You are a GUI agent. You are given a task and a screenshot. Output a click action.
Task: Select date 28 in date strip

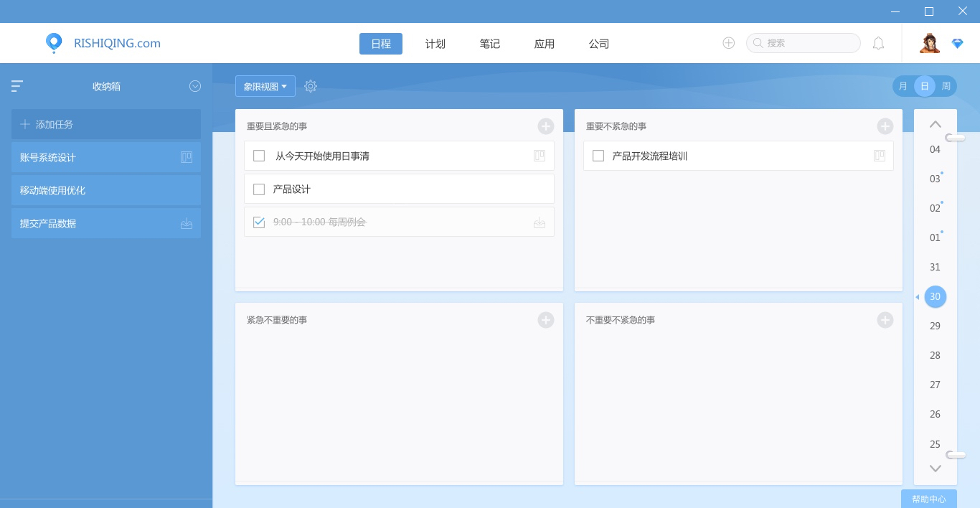935,355
